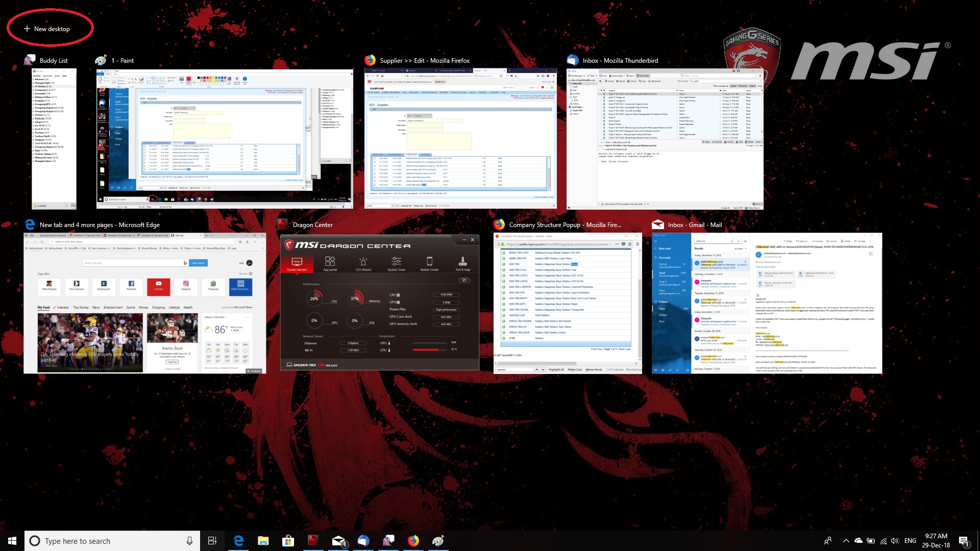Expand hidden system tray icons chevron

(846, 541)
